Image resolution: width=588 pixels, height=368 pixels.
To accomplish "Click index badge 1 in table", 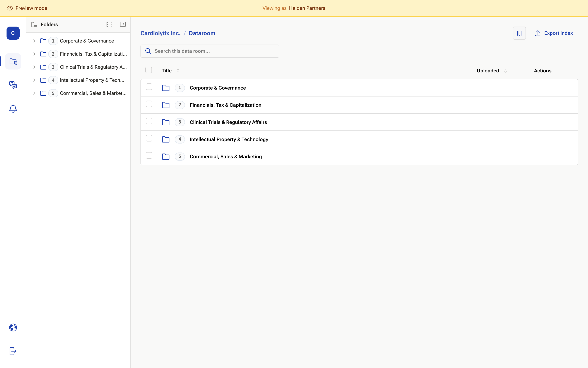I will [x=180, y=88].
